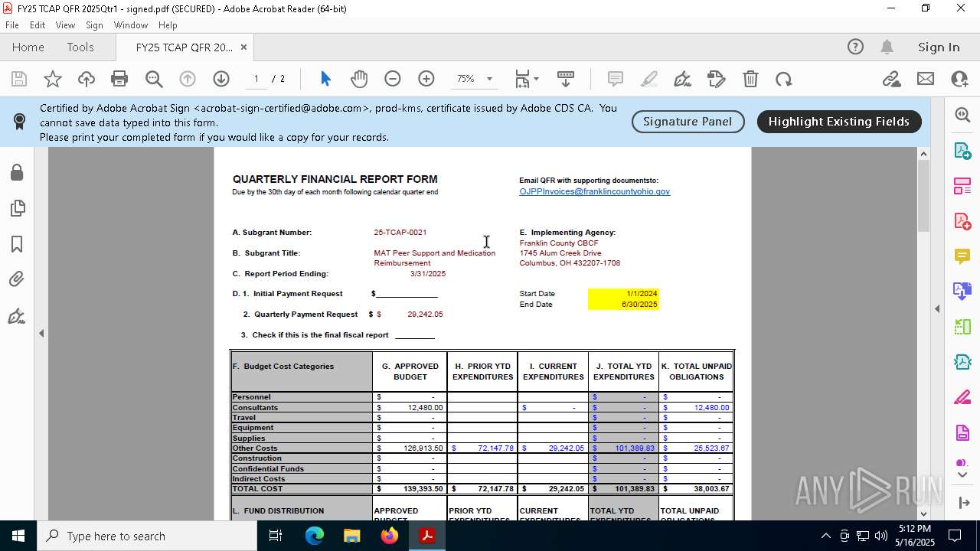Add document to starred with star icon

pos(53,79)
